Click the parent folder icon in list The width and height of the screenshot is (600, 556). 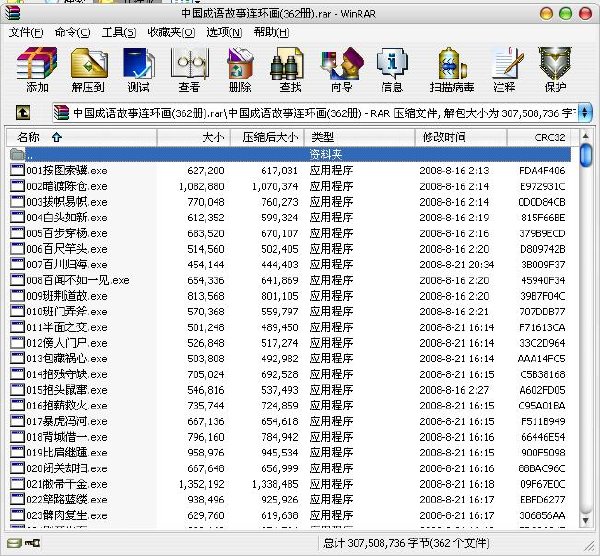point(17,154)
